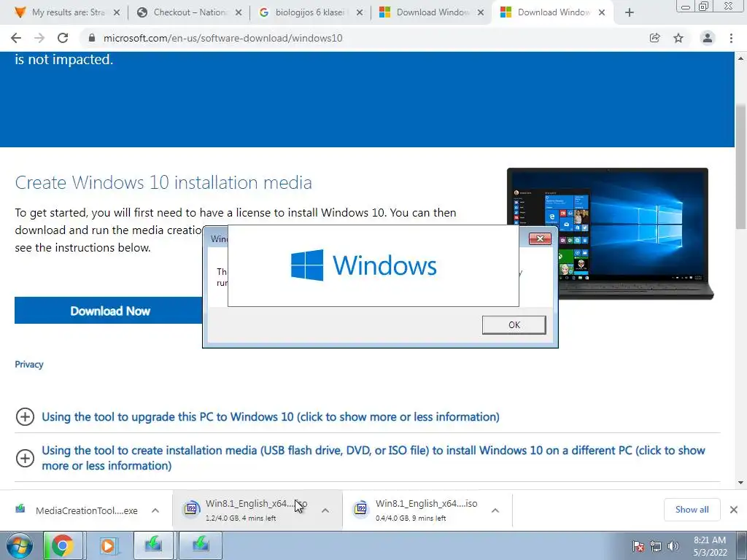Click the Windows 10 laptop image
Screen dimensions: 747x560
[x=610, y=233]
